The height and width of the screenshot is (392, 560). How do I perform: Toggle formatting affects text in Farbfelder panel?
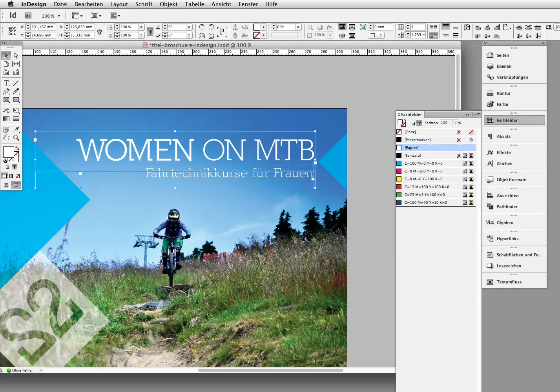[x=419, y=123]
